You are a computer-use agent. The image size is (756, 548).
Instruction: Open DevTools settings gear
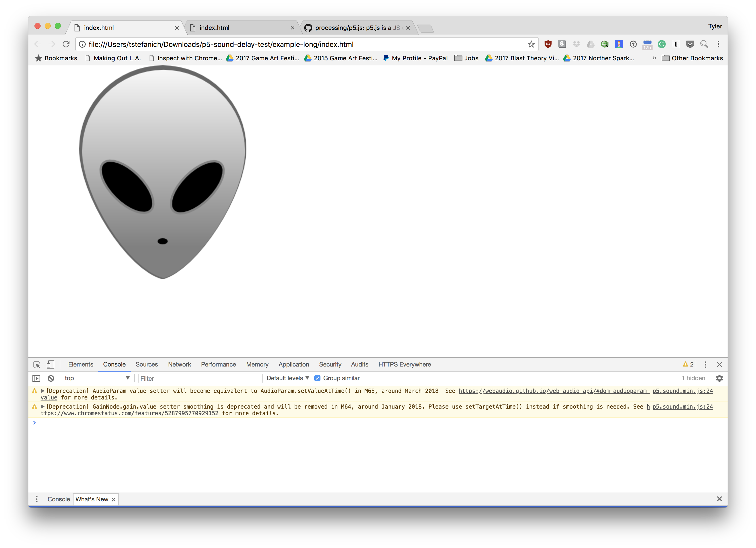pos(719,378)
